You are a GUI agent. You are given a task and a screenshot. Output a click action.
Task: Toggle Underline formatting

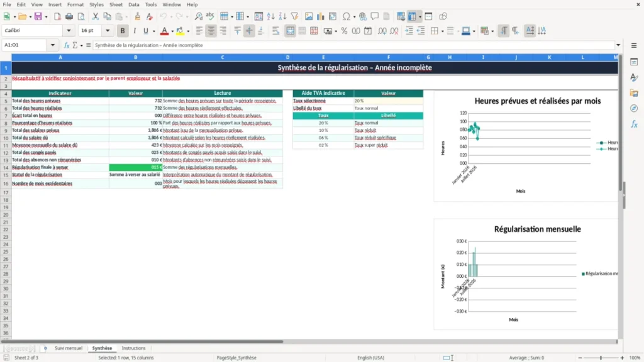pyautogui.click(x=146, y=31)
